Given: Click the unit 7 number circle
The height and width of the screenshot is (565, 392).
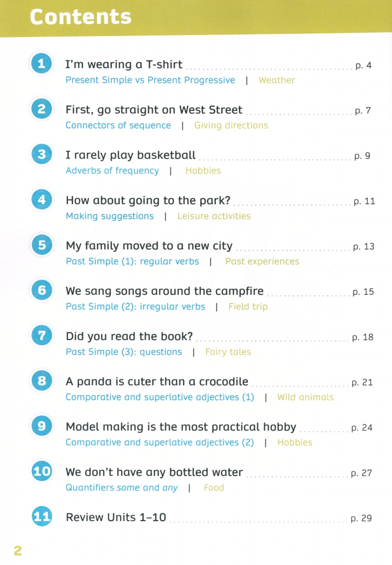Looking at the screenshot, I should 42,336.
